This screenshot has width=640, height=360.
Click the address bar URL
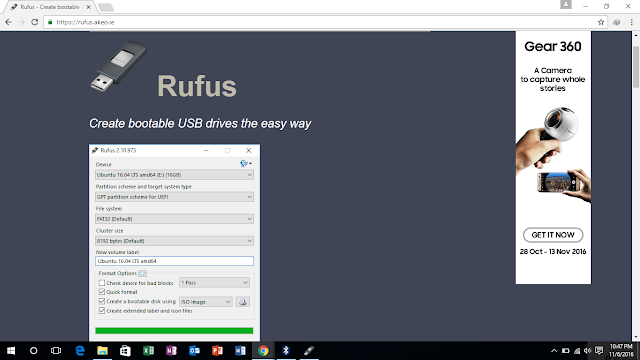coord(85,22)
